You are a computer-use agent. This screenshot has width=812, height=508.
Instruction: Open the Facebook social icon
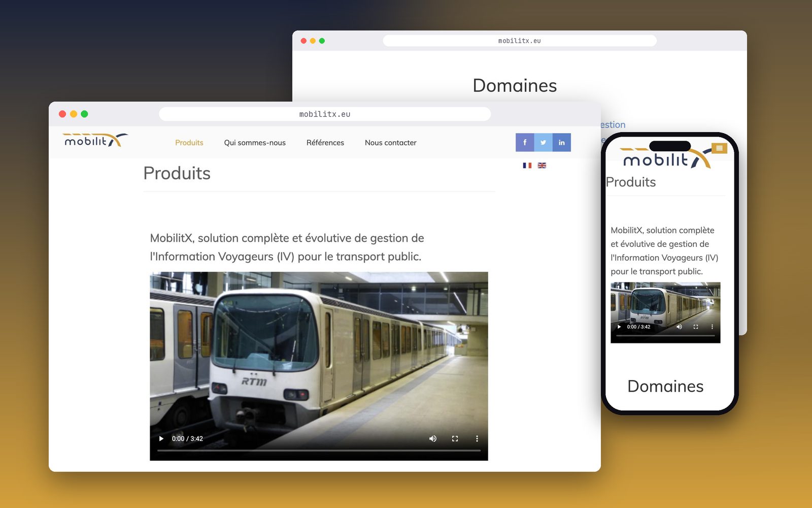(x=525, y=142)
